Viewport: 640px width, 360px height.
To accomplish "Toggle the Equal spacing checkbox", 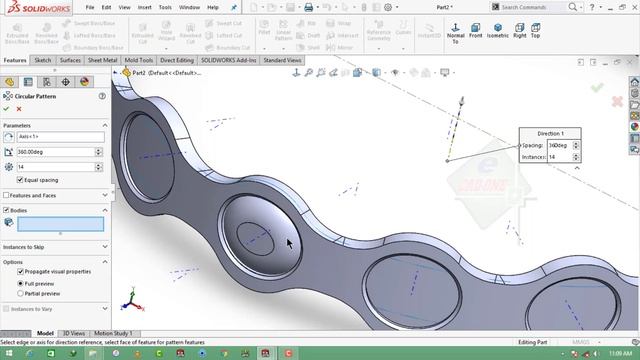I will [20, 180].
